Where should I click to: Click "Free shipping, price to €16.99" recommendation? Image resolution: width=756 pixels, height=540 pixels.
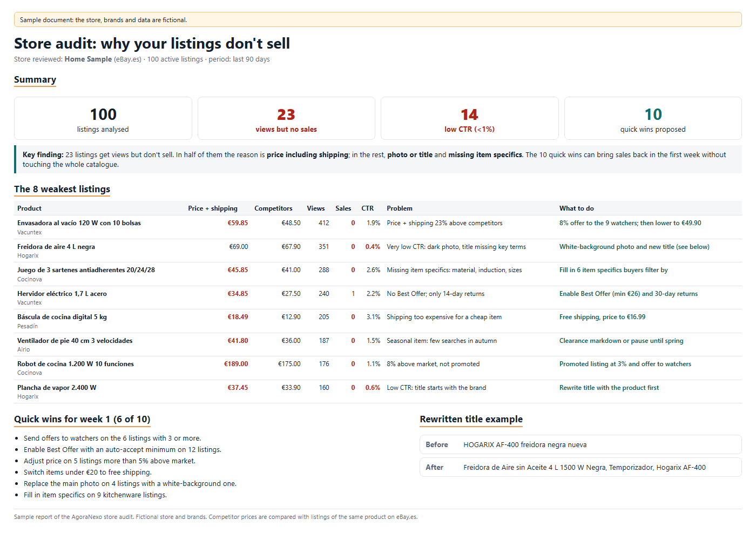(602, 317)
